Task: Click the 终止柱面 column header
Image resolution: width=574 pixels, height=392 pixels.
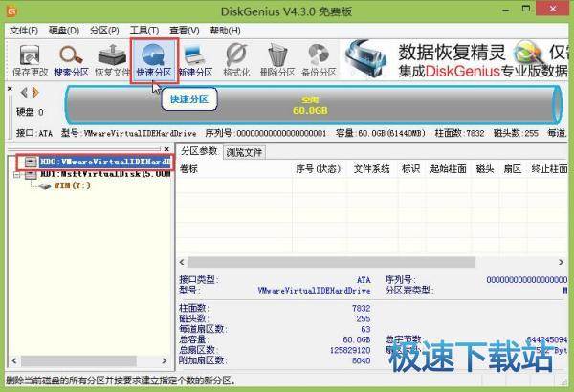Action: (549, 169)
